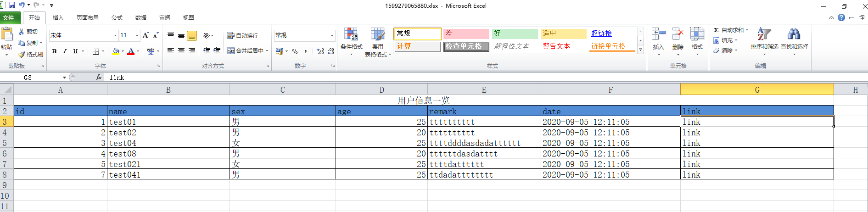Click Merge and Center (合并后居中)

(246, 51)
